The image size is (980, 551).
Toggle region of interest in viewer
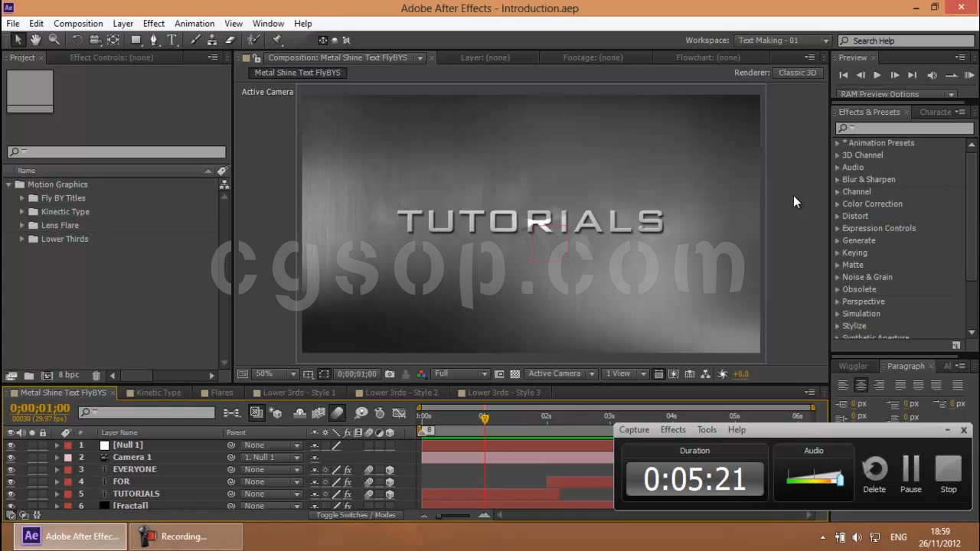[499, 374]
